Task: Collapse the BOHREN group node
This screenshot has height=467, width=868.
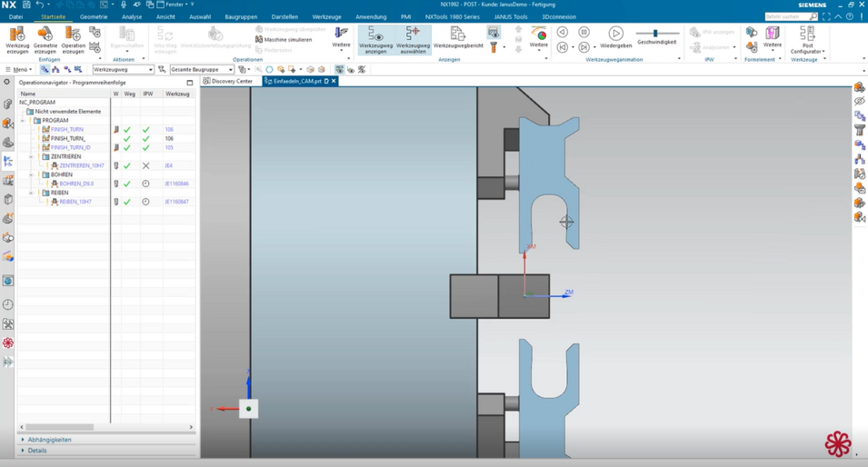Action: point(31,174)
